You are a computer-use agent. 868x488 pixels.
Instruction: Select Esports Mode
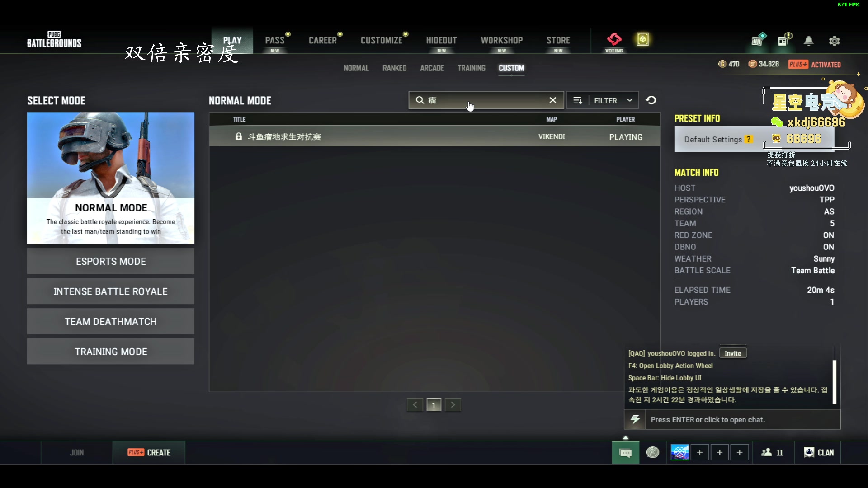111,261
